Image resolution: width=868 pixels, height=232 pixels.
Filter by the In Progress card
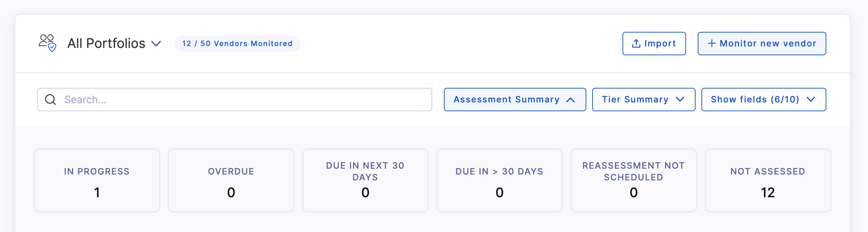[97, 180]
